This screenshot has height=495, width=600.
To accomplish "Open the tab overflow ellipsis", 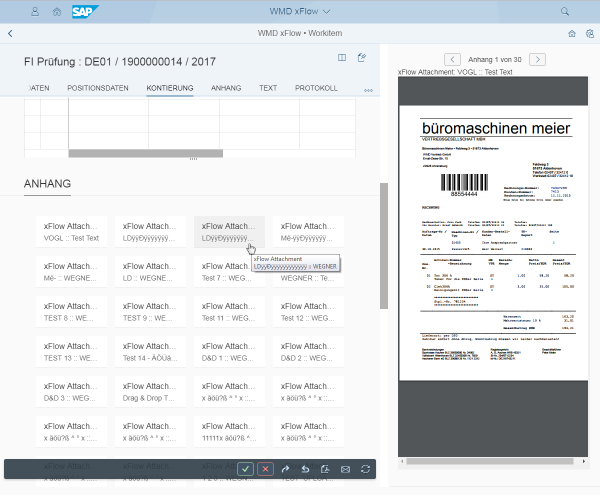I will click(x=368, y=91).
